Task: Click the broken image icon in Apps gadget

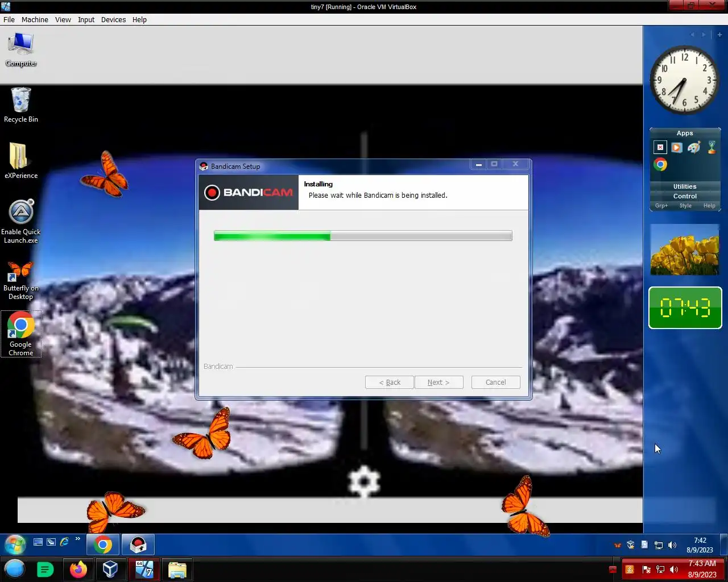Action: (660, 147)
